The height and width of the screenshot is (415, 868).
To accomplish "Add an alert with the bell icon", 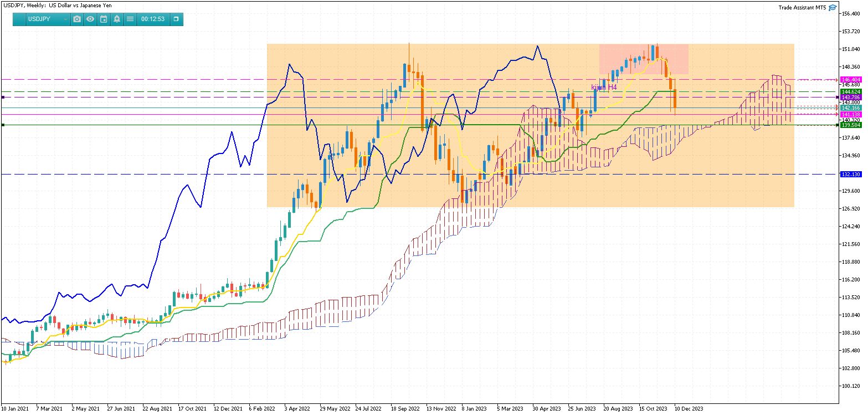I will (117, 19).
